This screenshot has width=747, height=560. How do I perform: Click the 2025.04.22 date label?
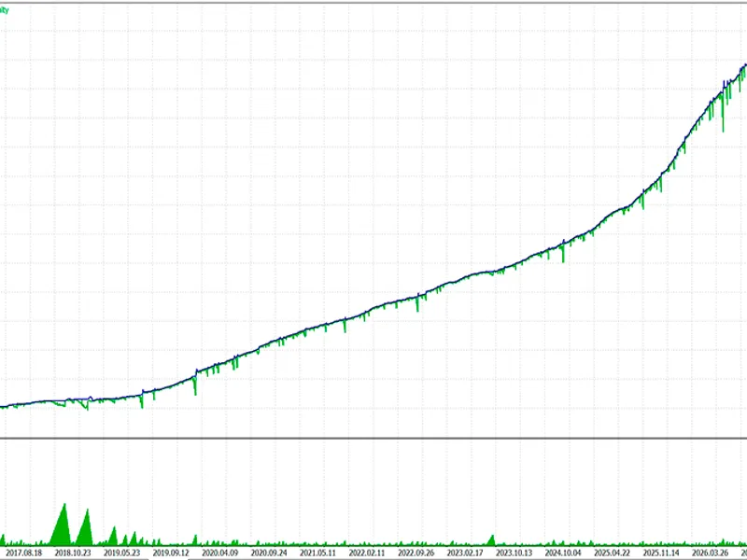tap(613, 553)
